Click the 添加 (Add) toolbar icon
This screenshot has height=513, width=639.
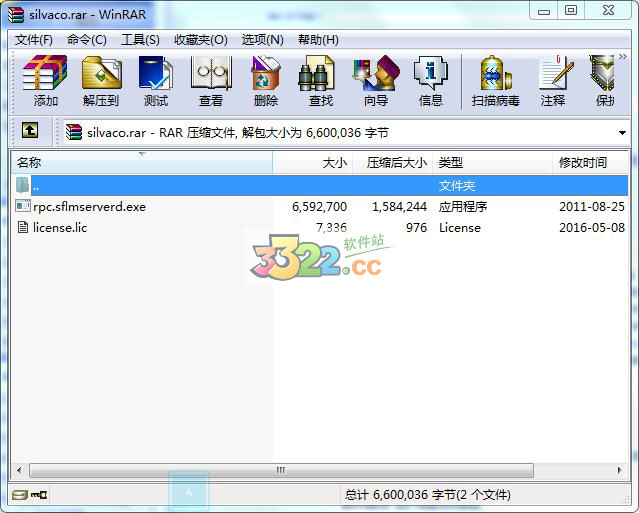tap(45, 81)
